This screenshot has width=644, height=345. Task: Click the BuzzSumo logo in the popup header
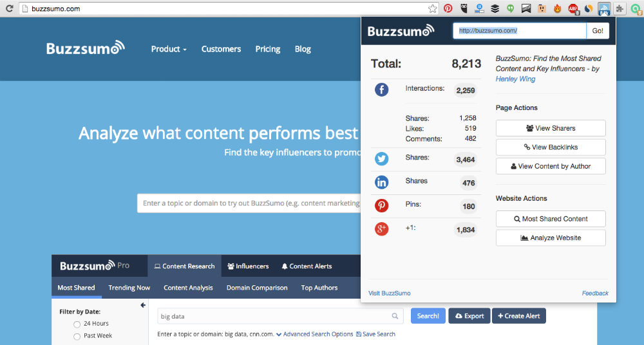pyautogui.click(x=401, y=30)
